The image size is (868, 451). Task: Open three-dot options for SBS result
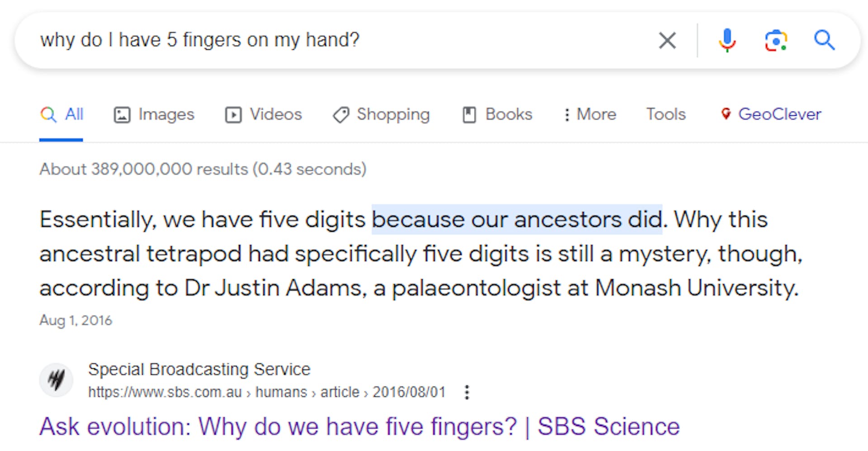click(x=467, y=392)
